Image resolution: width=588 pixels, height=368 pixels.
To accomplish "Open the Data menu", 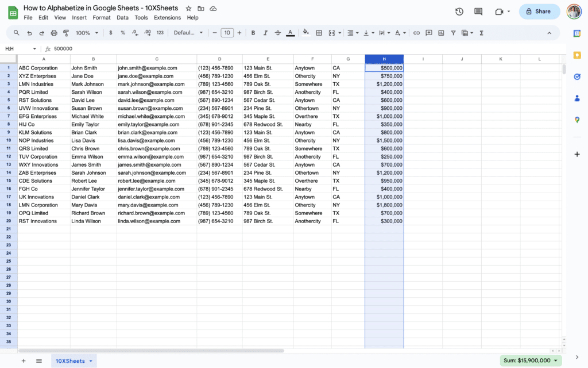I will pos(122,17).
